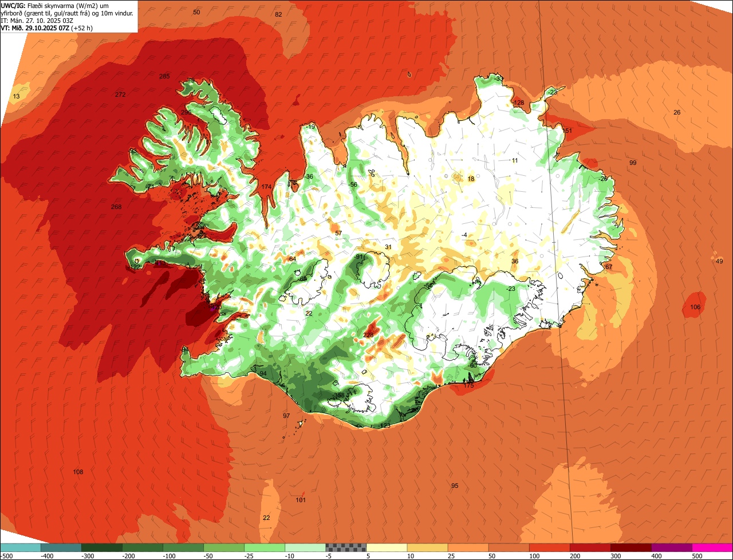Click the map value -358
733x560 pixels.
(338, 396)
